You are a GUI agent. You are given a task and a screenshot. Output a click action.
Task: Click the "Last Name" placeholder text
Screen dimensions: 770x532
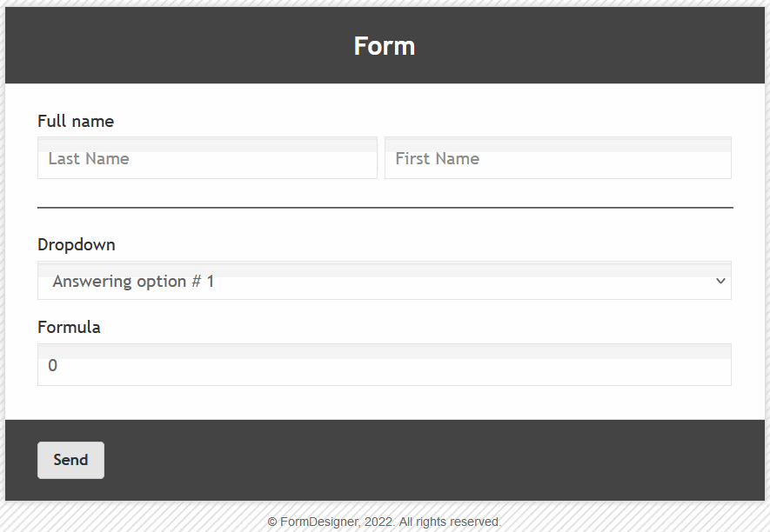click(x=89, y=159)
